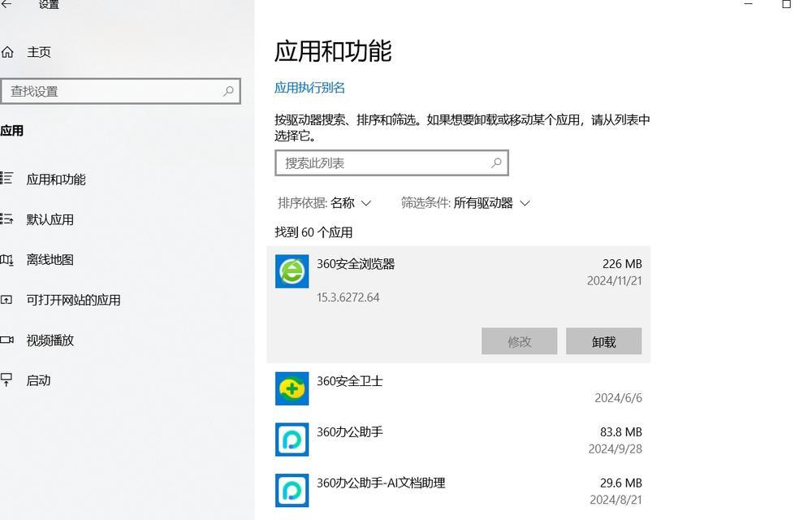The image size is (812, 520).
Task: Click the startup icon beside 启动
Action: (x=6, y=379)
